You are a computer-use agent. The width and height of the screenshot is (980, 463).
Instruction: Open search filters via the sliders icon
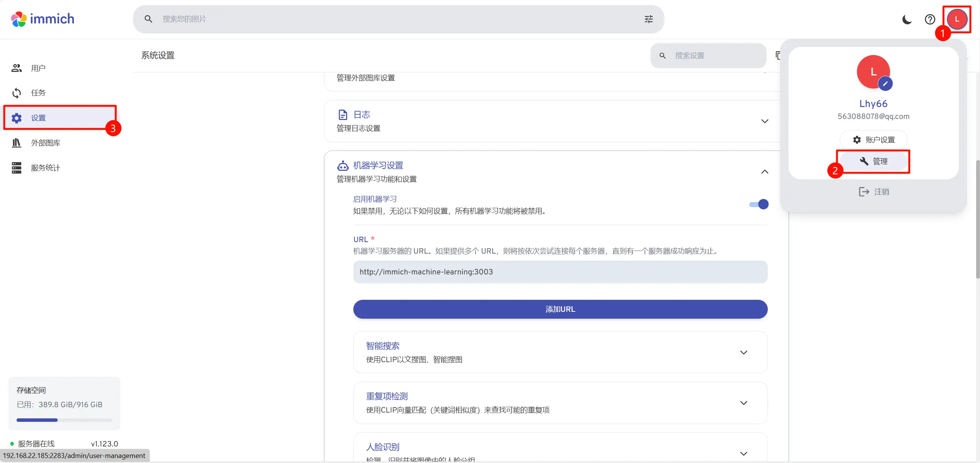pos(648,19)
